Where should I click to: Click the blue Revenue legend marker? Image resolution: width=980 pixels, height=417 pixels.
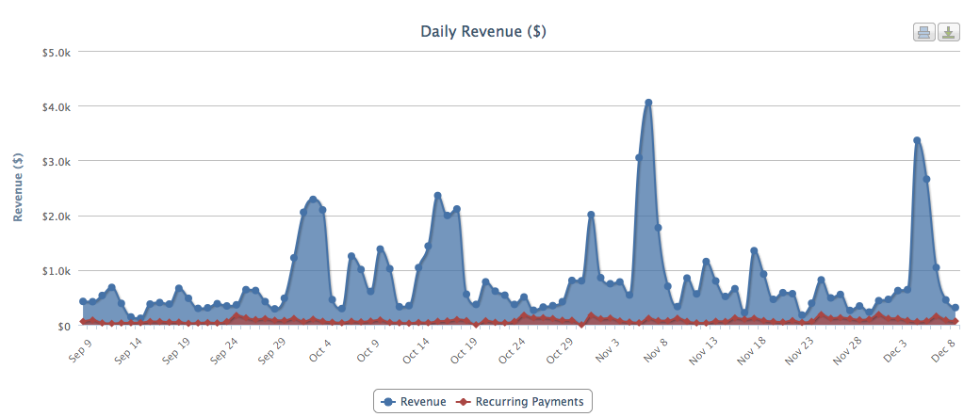[388, 402]
